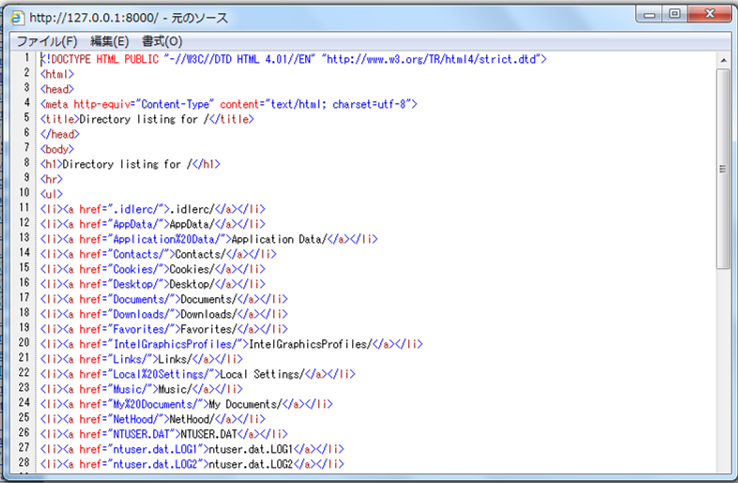Maximize the source viewer window
The image size is (738, 483).
click(674, 14)
